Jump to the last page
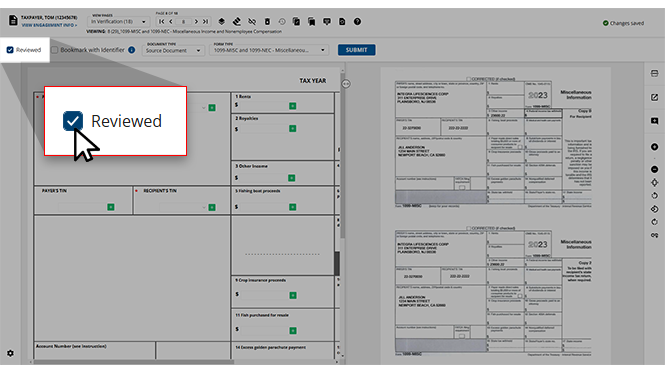 click(206, 22)
